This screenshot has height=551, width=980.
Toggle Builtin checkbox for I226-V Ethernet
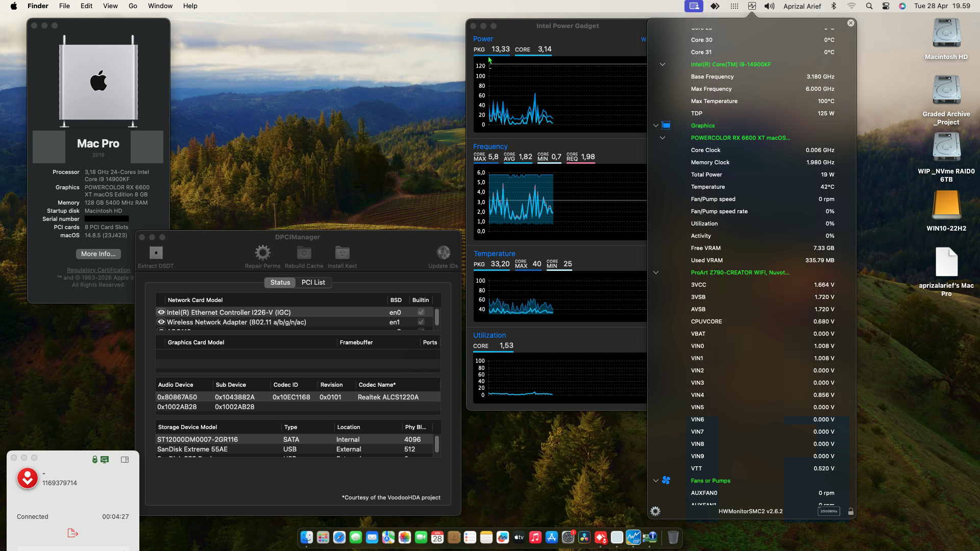tap(421, 312)
